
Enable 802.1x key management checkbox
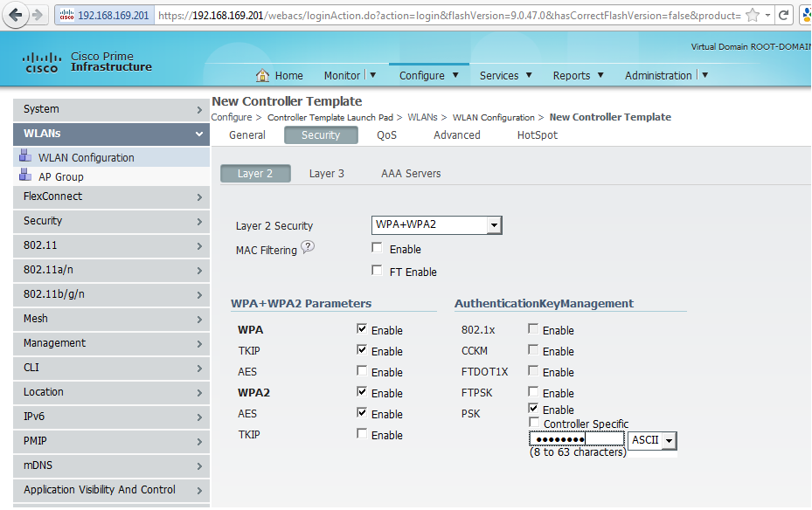(533, 329)
